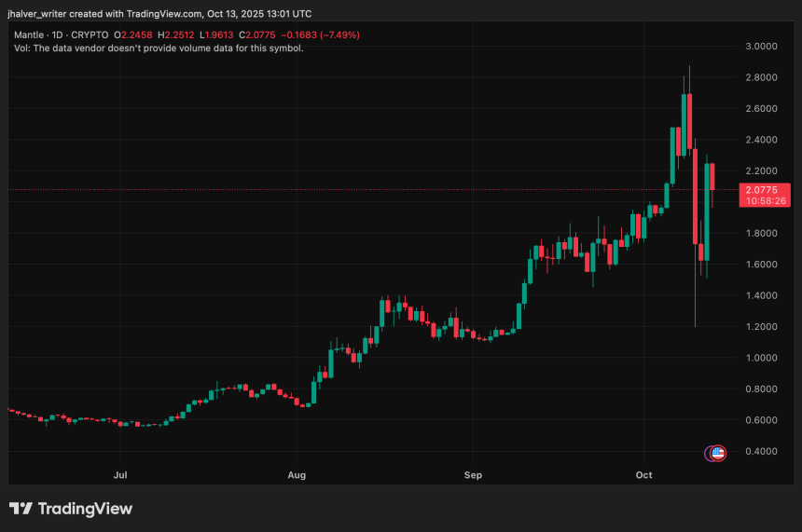Click the Aug label on time axis
802x532 pixels.
click(297, 475)
